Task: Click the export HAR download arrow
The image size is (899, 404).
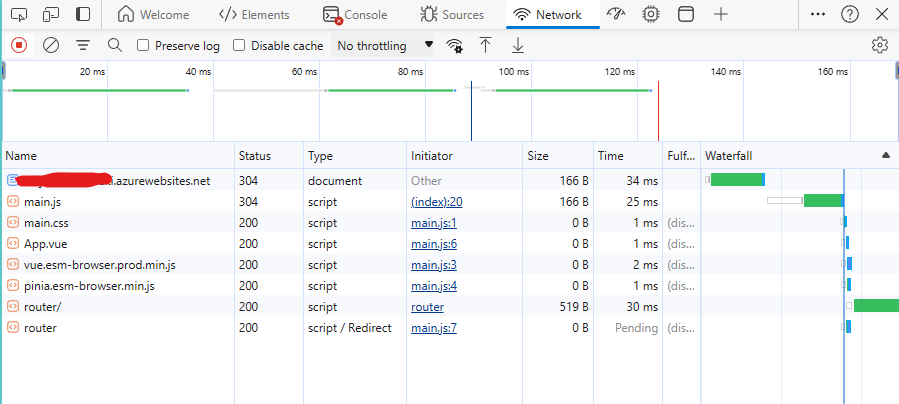Action: pos(517,45)
